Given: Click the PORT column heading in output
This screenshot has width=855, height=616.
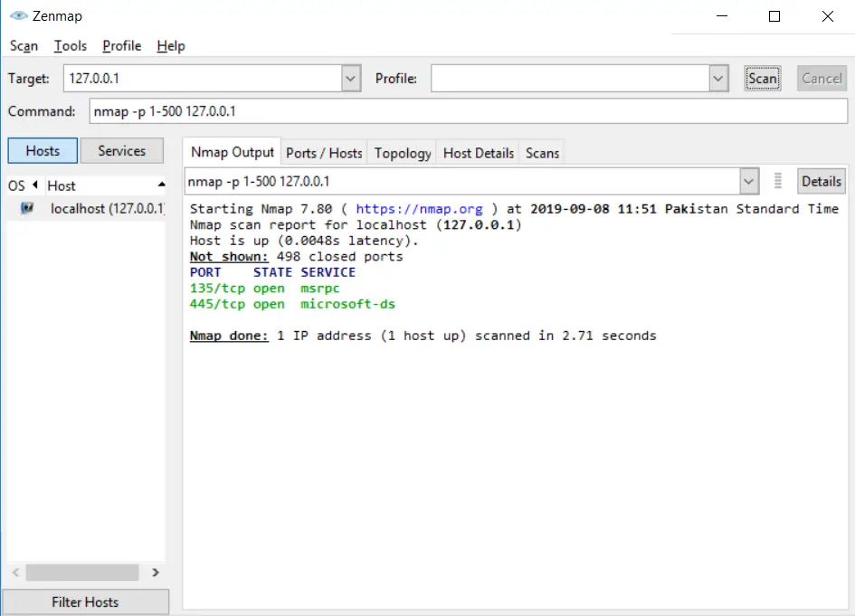Looking at the screenshot, I should 205,272.
